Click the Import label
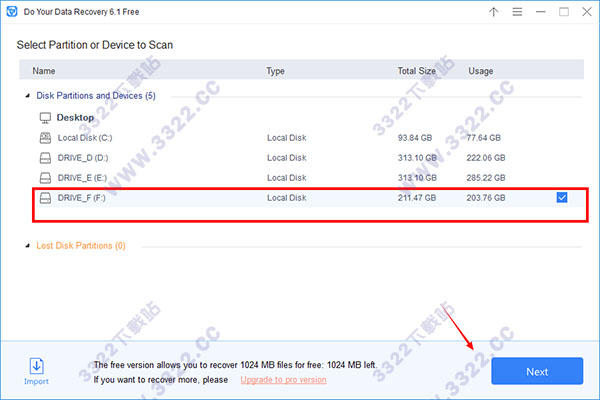This screenshot has height=400, width=600. pyautogui.click(x=36, y=381)
